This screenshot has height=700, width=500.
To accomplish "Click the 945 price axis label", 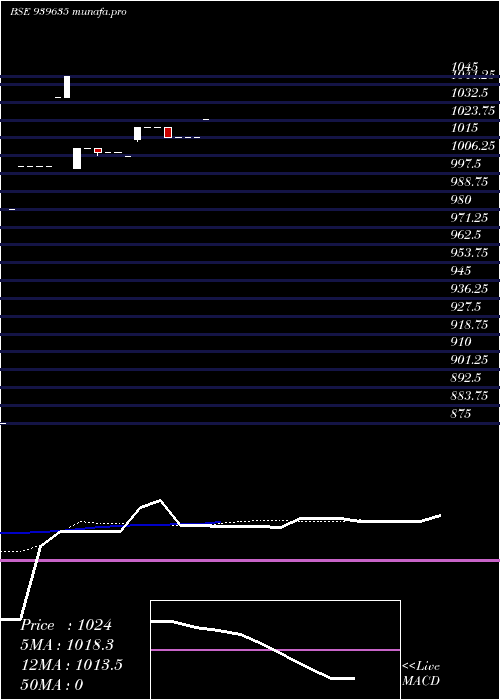I will (461, 271).
